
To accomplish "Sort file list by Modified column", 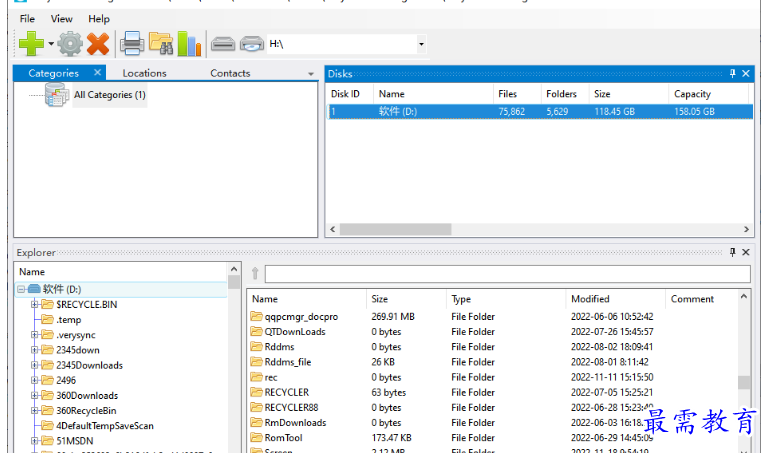I will pos(615,299).
